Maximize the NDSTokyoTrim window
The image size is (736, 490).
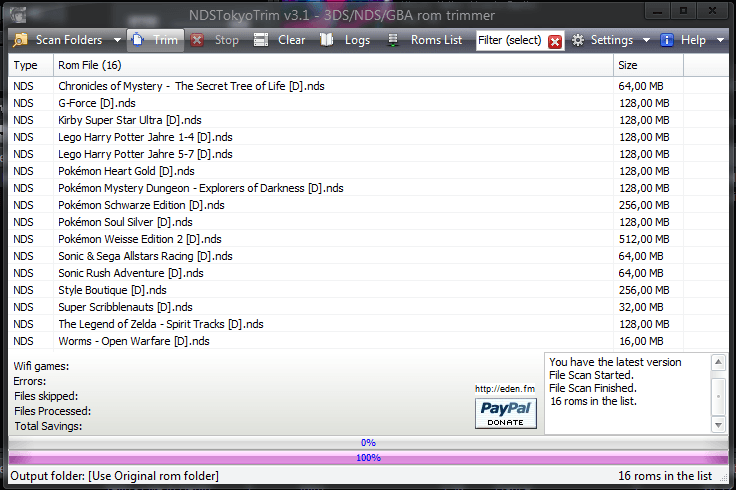pyautogui.click(x=683, y=11)
